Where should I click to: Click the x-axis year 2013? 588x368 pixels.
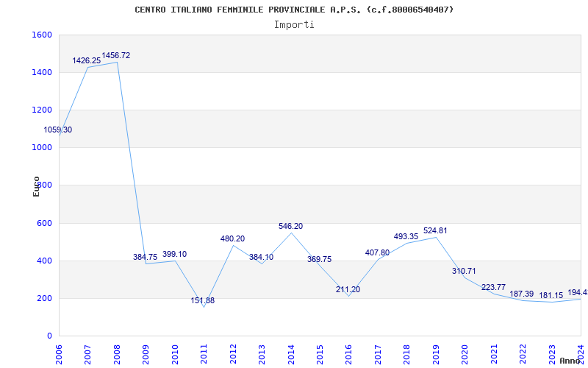(262, 355)
